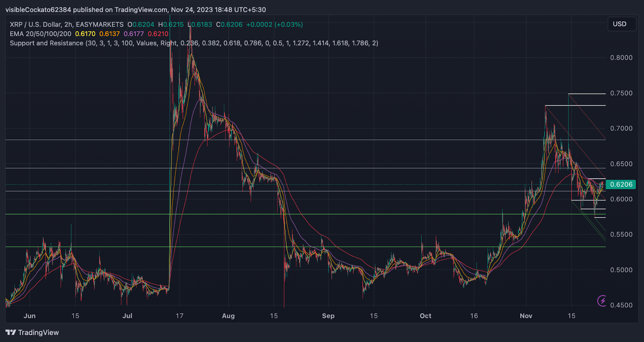644x342 pixels.
Task: Click the 0.5500 price axis label
Action: click(x=621, y=234)
